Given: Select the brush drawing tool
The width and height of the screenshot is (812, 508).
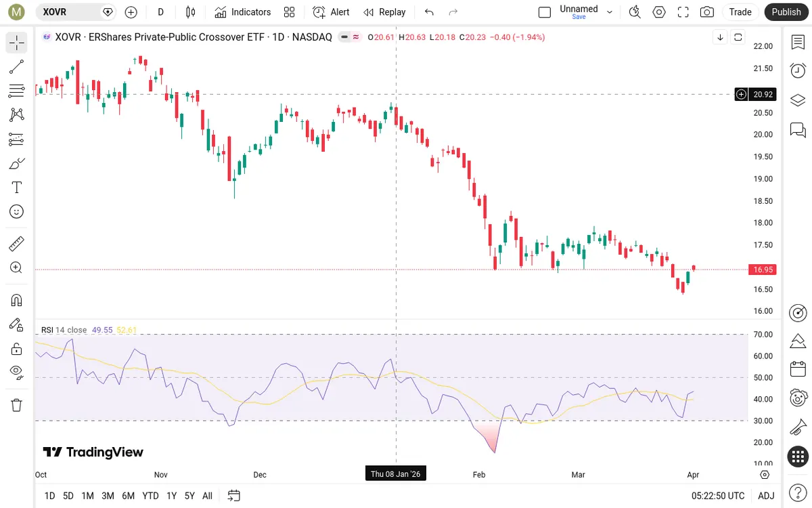Looking at the screenshot, I should pos(17,163).
